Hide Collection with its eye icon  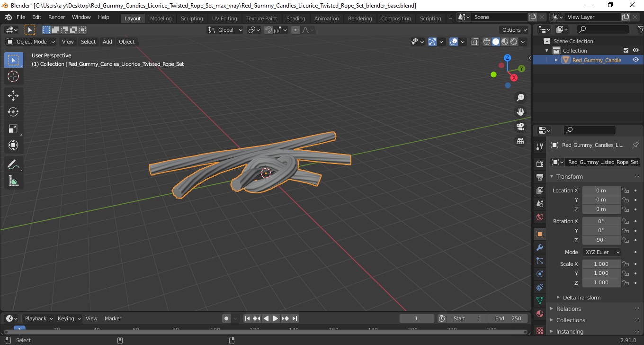coord(635,50)
